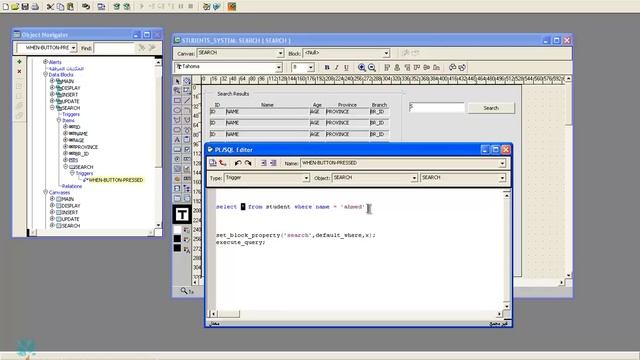This screenshot has width=640, height=360.
Task: Click the orange icon at toolbar end
Action: pos(232,7)
